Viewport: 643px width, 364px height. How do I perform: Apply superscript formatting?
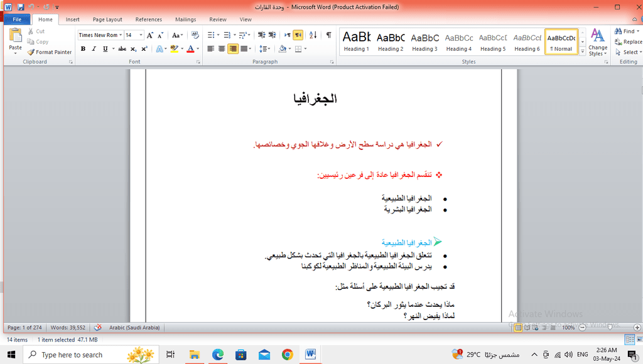click(x=144, y=49)
